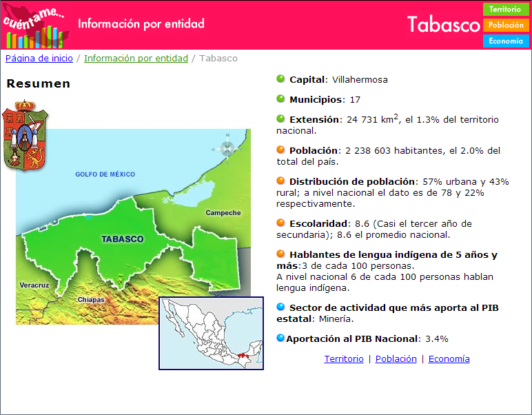Click the Tabasco breadcrumb text

pyautogui.click(x=218, y=59)
